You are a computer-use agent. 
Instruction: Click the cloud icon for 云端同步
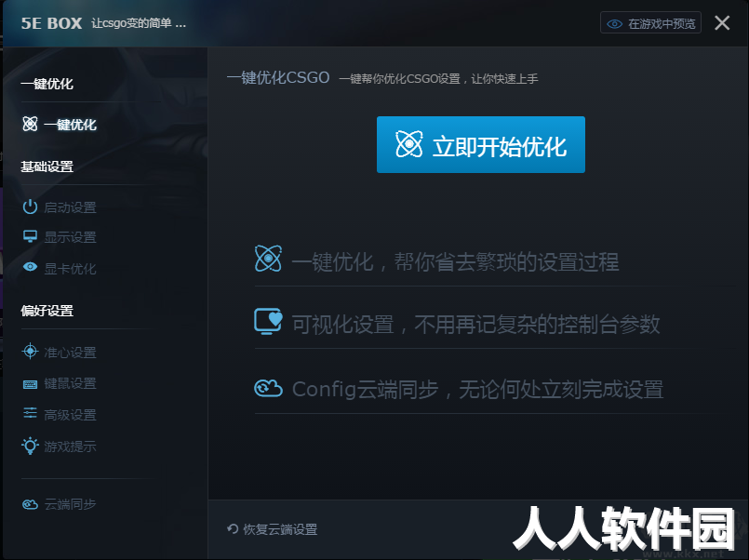[30, 504]
